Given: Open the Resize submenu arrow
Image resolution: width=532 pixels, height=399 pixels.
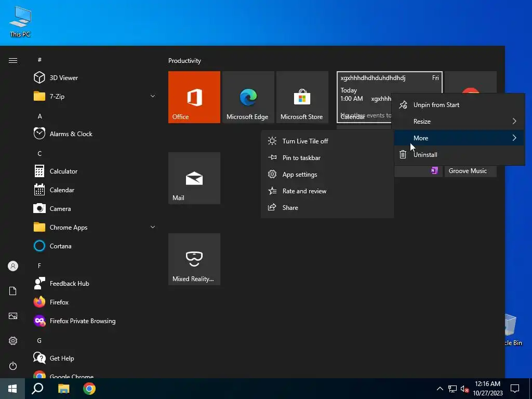Looking at the screenshot, I should tap(514, 121).
